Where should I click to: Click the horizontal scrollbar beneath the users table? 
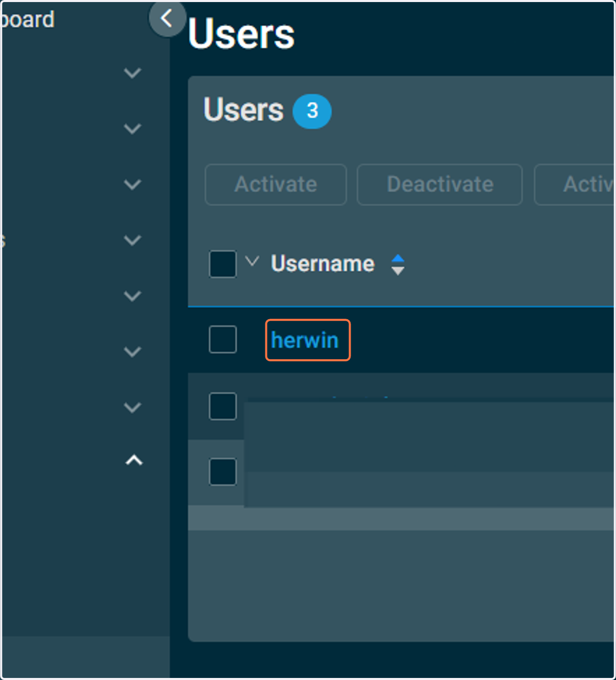coord(401,518)
